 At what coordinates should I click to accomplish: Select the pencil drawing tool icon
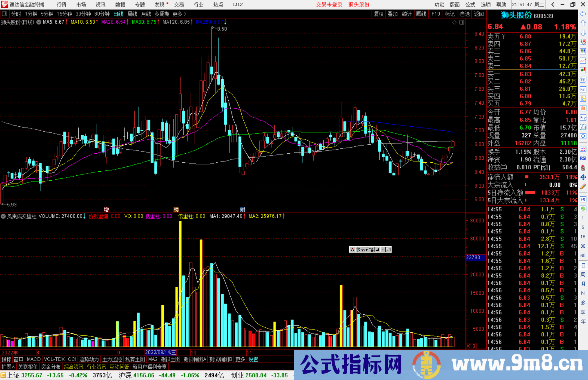583,187
